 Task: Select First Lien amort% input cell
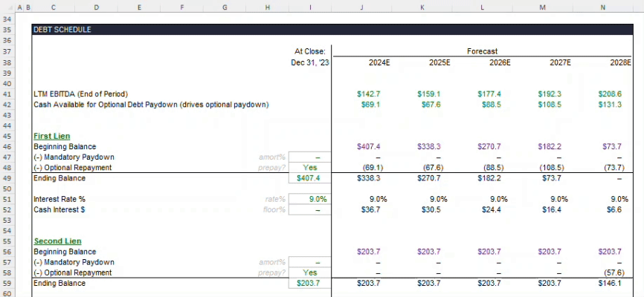coord(310,157)
